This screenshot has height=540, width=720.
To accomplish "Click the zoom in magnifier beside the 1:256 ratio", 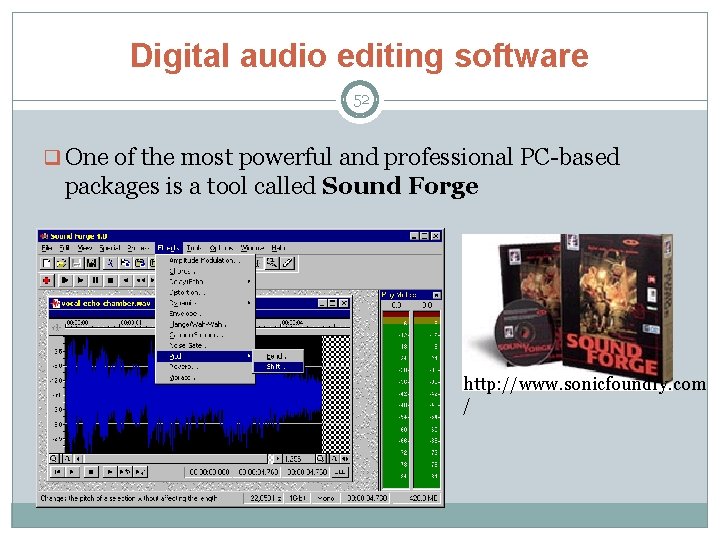I will [321, 458].
